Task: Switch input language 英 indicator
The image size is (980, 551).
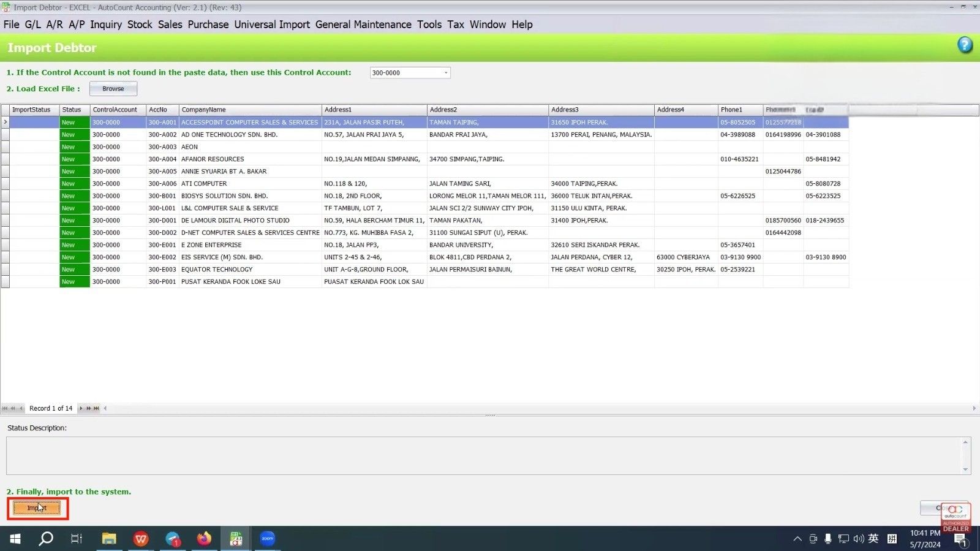Action: (873, 539)
